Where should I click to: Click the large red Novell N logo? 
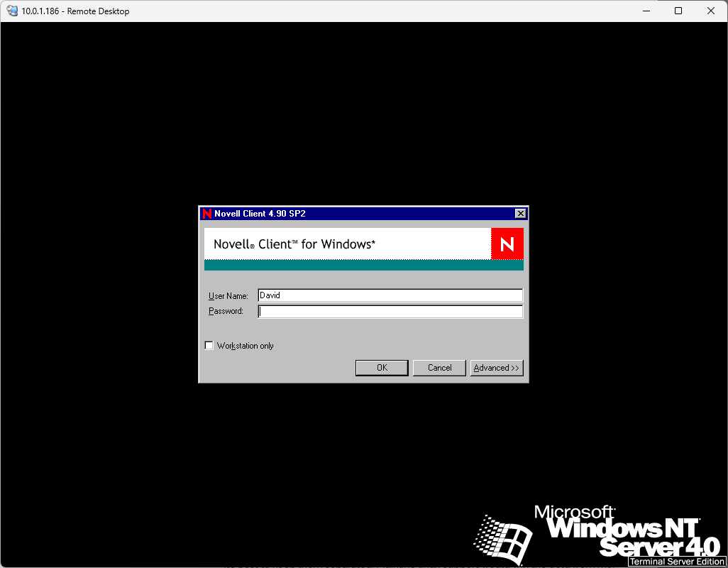click(x=507, y=244)
